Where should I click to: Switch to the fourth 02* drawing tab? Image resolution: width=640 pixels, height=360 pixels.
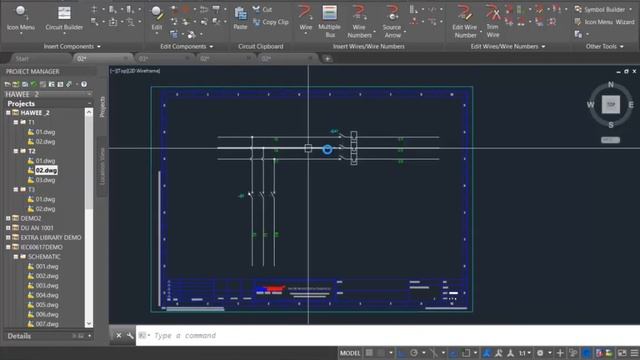pyautogui.click(x=287, y=59)
